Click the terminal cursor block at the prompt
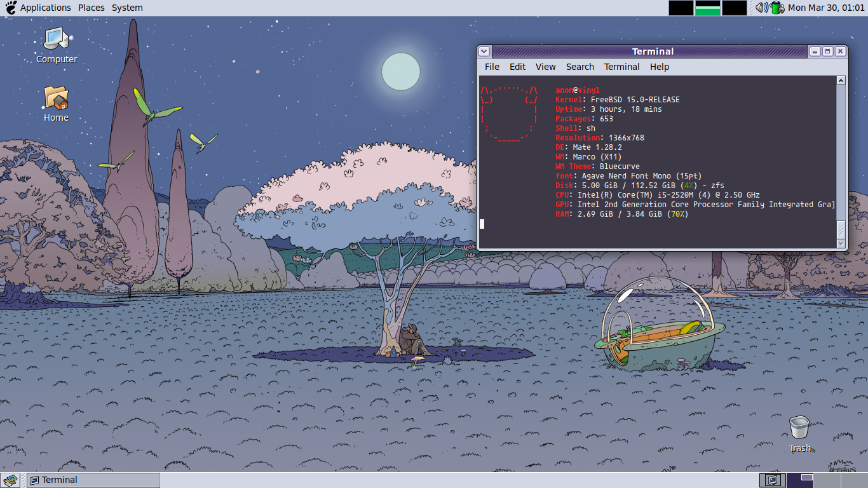 point(482,224)
